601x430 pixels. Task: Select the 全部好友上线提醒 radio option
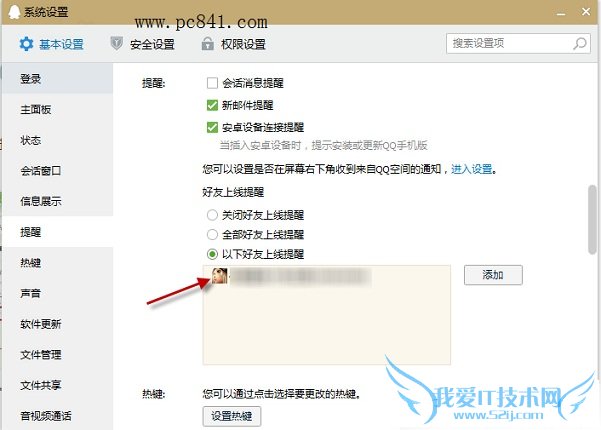coord(212,234)
